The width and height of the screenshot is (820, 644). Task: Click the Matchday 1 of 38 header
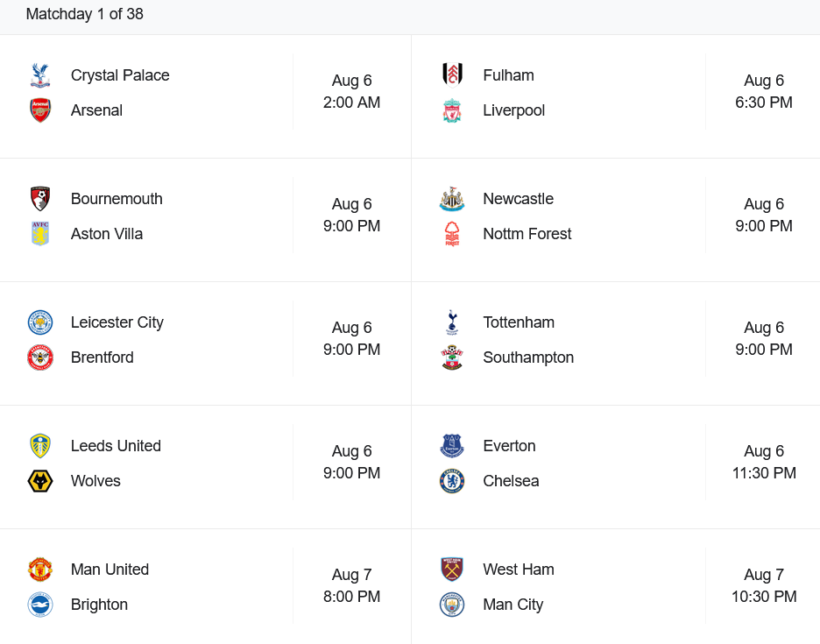(85, 14)
